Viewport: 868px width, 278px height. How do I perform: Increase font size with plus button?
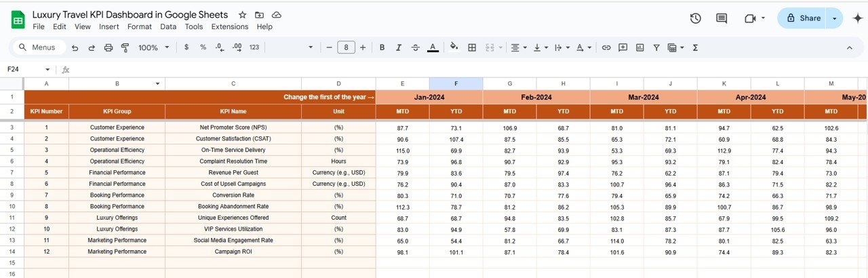363,47
